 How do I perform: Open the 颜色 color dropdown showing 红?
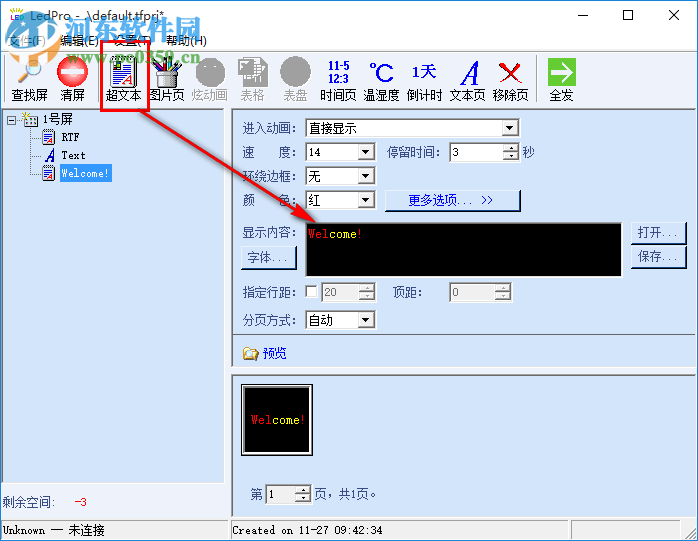(x=365, y=200)
